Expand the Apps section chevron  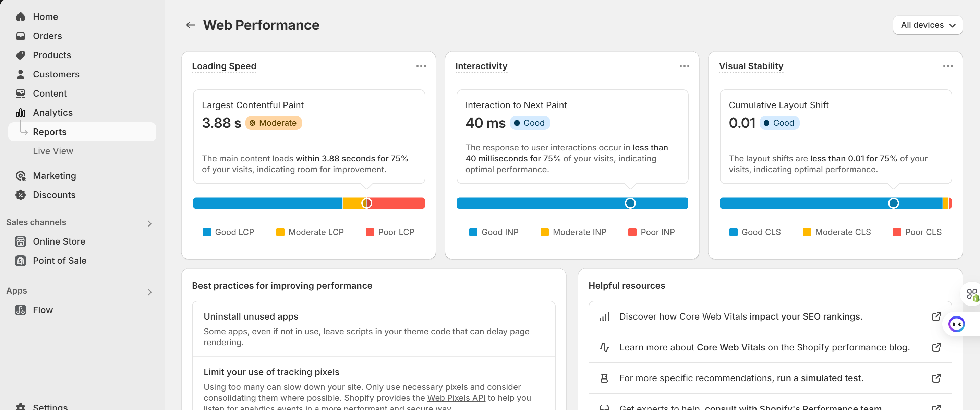149,292
